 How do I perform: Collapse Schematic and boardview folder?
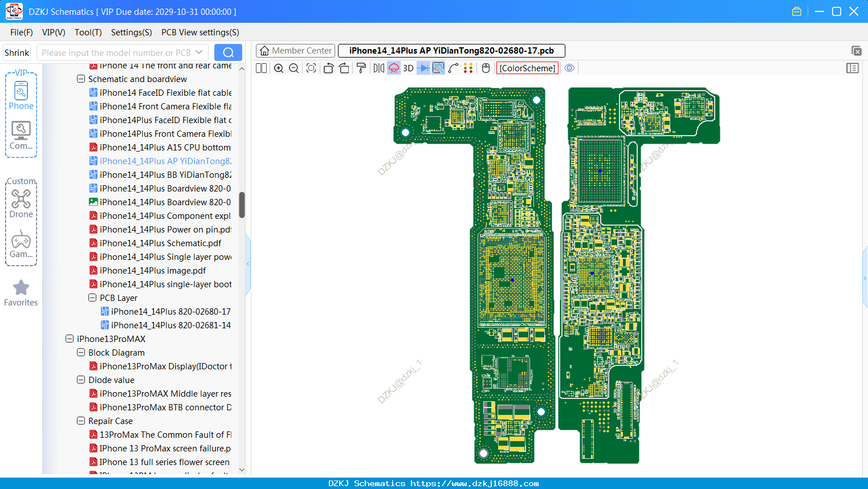(x=81, y=79)
